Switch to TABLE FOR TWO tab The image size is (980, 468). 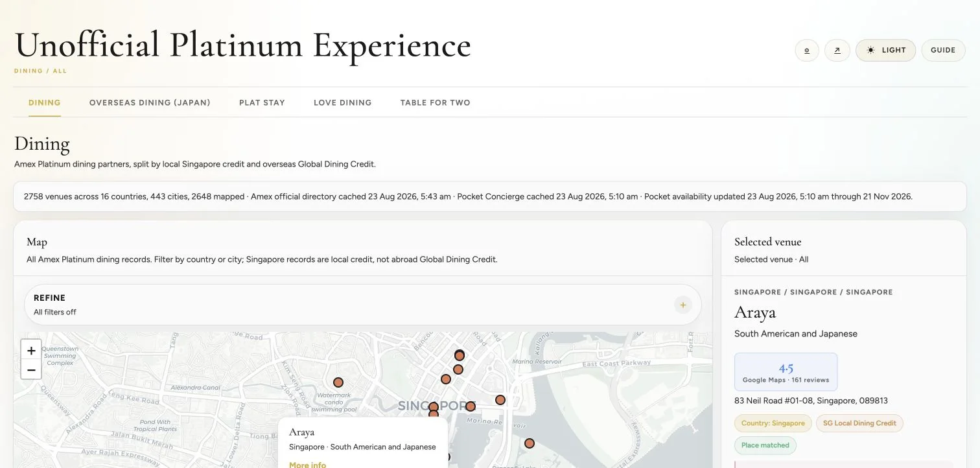click(436, 102)
